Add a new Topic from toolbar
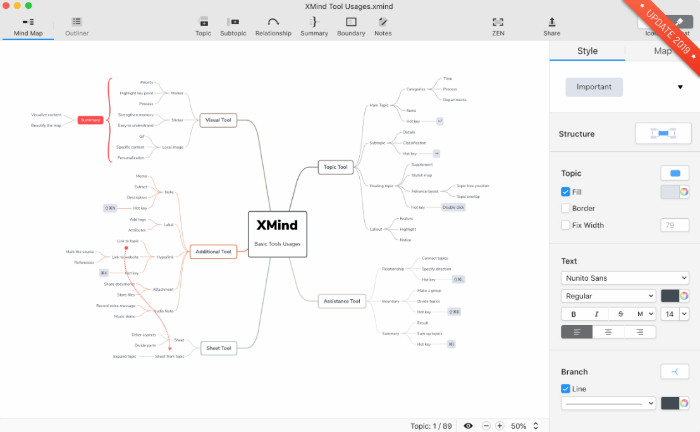 pos(203,27)
